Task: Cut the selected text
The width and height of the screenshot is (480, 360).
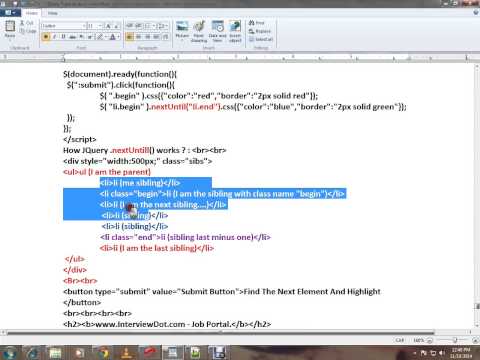Action: point(26,23)
